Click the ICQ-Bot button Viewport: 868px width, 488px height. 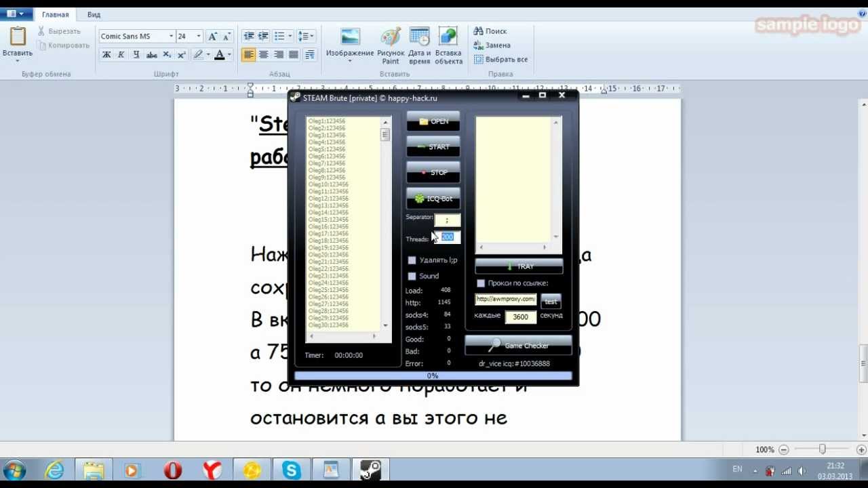433,199
